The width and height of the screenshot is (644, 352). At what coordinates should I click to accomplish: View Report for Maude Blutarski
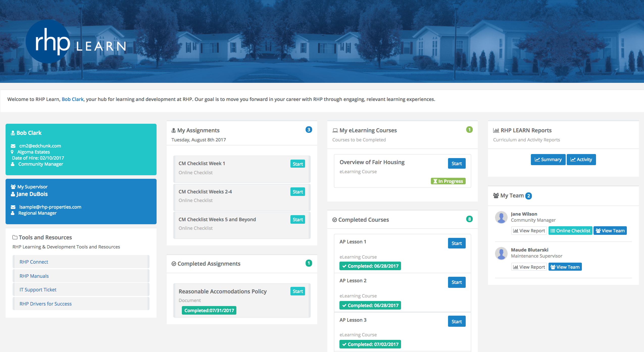pyautogui.click(x=529, y=267)
